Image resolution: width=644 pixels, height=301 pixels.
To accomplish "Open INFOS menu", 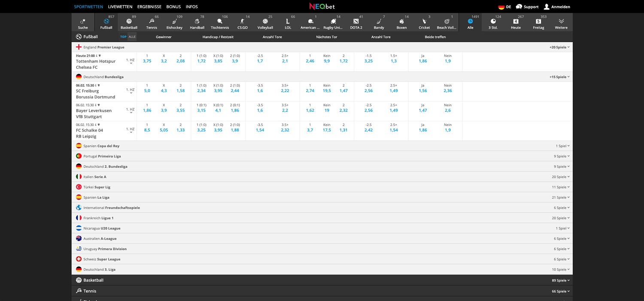I will pyautogui.click(x=192, y=7).
